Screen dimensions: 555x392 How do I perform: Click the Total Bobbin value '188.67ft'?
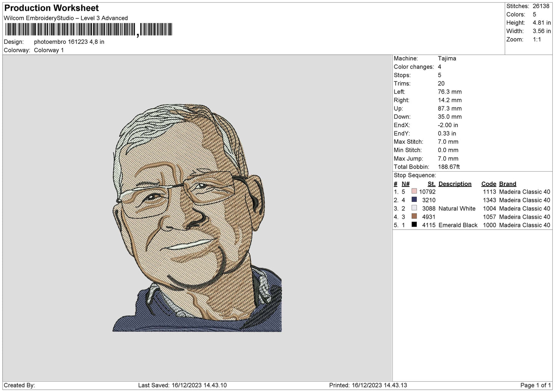(449, 167)
